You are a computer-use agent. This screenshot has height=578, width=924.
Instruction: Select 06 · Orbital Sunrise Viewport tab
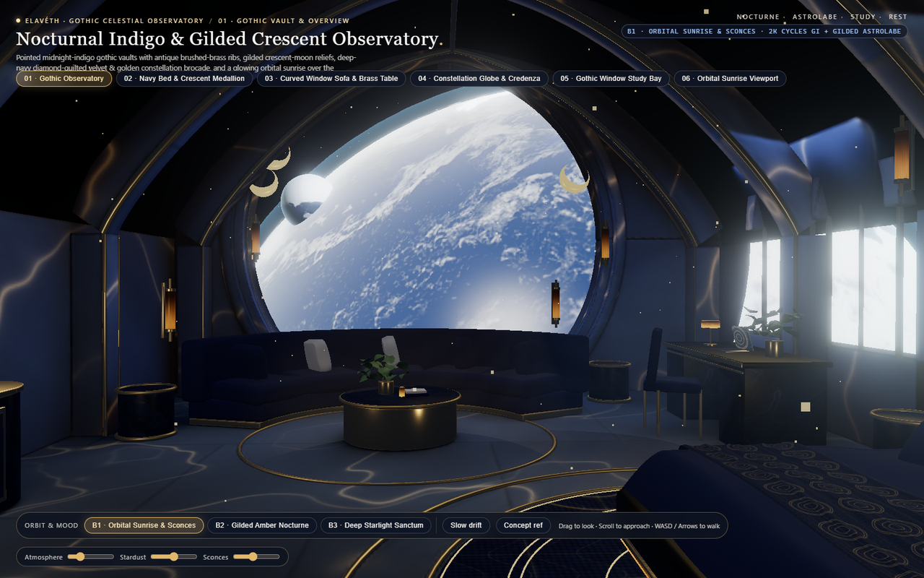click(730, 78)
